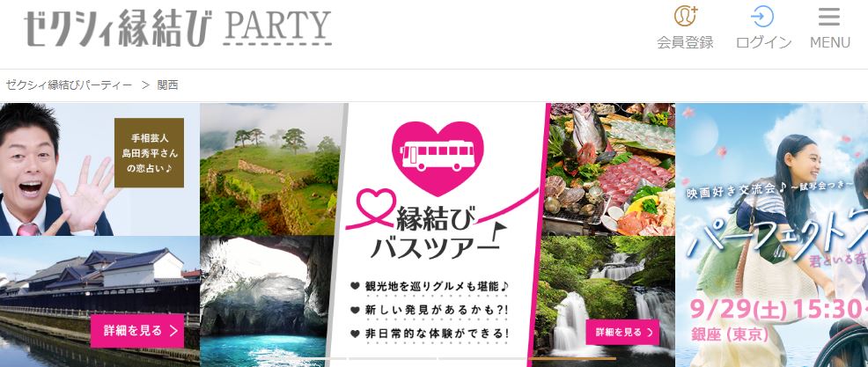The width and height of the screenshot is (868, 367).
Task: Click the ゼクシィ縁結び PARTY site logo
Action: click(x=178, y=27)
